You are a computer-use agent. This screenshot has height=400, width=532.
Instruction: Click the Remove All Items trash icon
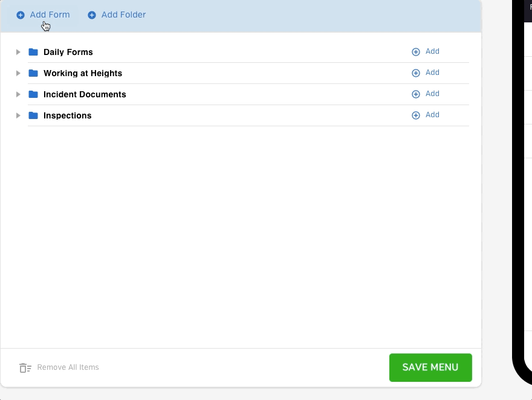[x=25, y=368]
